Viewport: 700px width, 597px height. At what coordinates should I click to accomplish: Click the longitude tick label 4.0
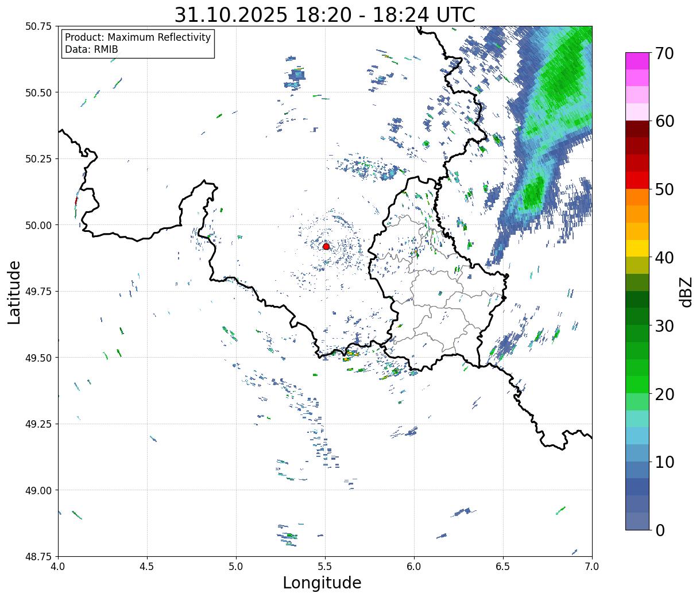point(58,567)
